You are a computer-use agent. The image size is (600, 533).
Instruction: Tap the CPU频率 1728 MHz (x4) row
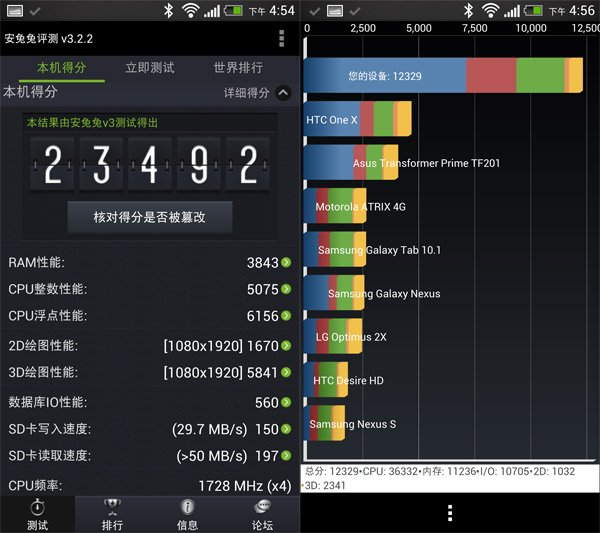(150, 486)
